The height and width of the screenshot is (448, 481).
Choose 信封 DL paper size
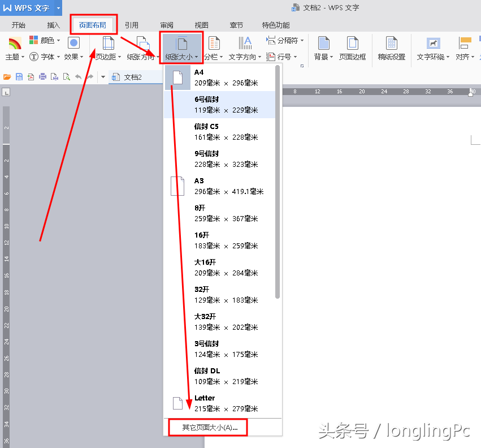pyautogui.click(x=220, y=376)
